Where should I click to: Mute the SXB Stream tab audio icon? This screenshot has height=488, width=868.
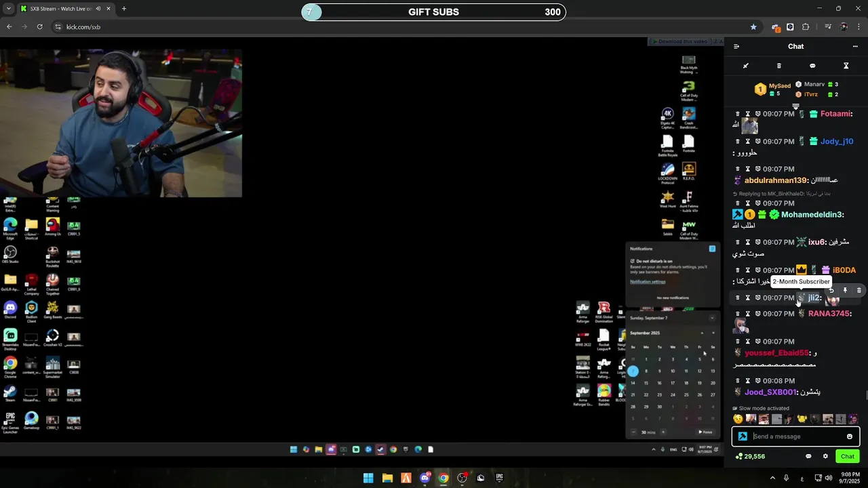tap(98, 9)
